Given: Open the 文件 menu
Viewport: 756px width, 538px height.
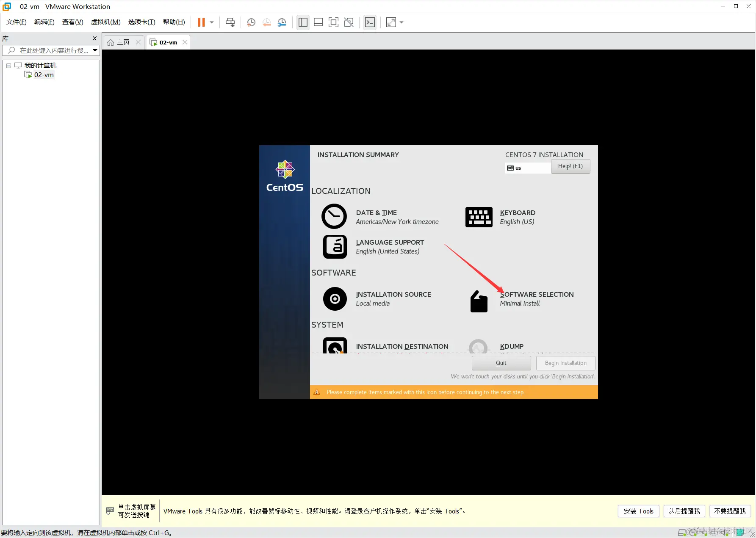Looking at the screenshot, I should tap(17, 22).
